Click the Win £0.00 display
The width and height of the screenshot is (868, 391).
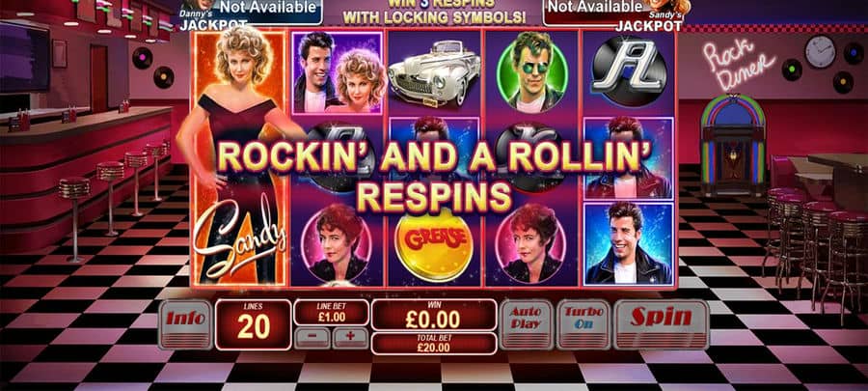(433, 315)
